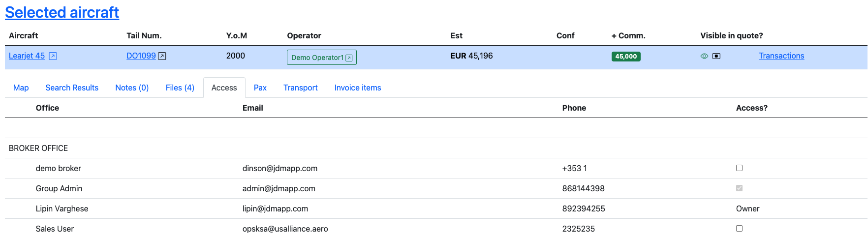This screenshot has height=237, width=868.
Task: Open the Learjet 45 aircraft link
Action: (x=27, y=56)
